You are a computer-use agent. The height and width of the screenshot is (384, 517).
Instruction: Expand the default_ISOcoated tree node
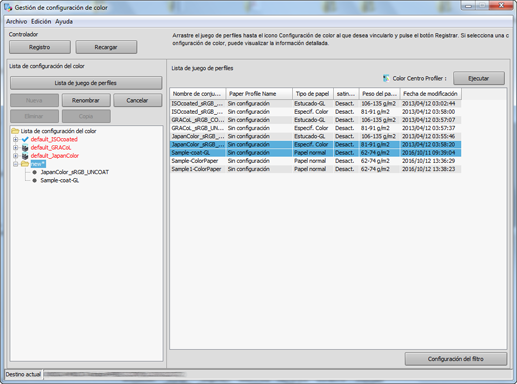point(15,139)
